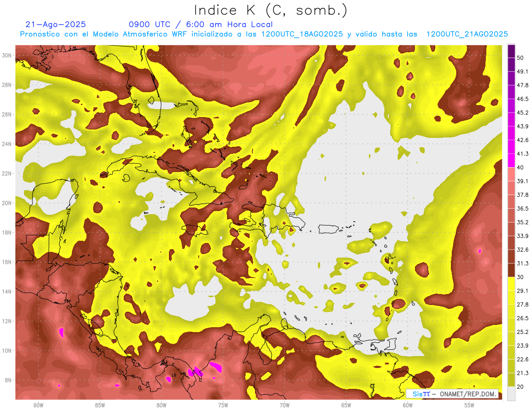Click the colorbar value '30'
This screenshot has width=532, height=411.
520,277
